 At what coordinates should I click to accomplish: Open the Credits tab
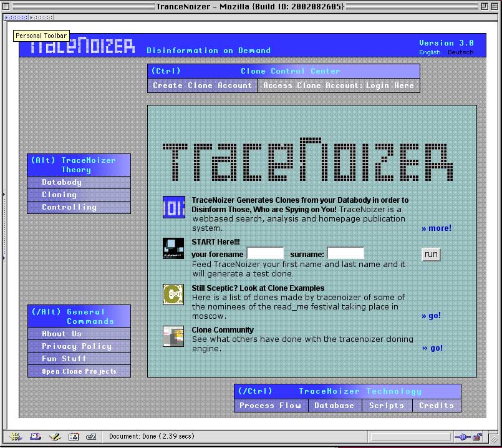point(437,406)
